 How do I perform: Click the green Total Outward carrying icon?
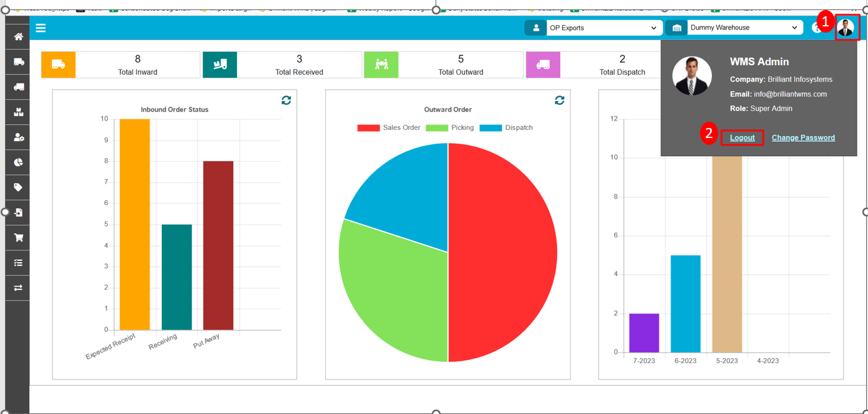(x=382, y=65)
